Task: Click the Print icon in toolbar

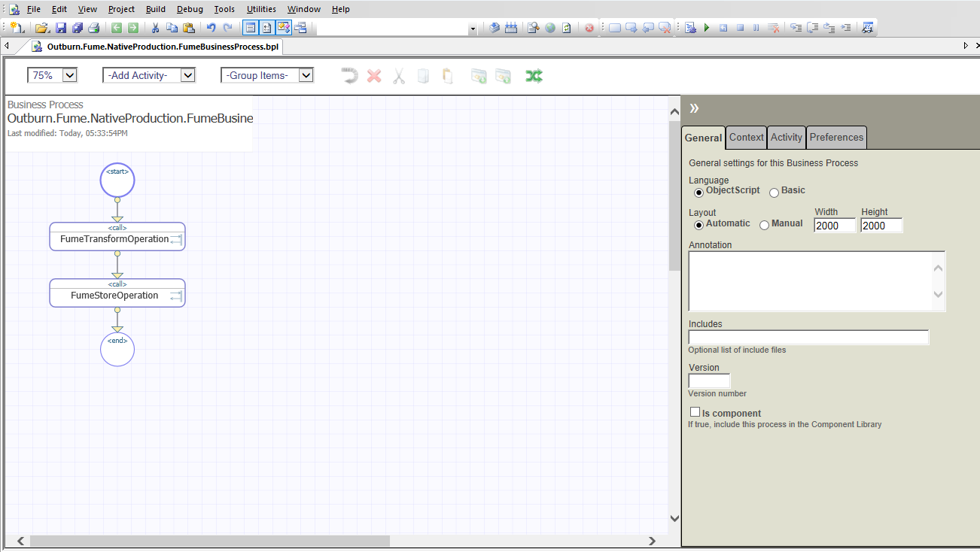Action: pos(93,28)
